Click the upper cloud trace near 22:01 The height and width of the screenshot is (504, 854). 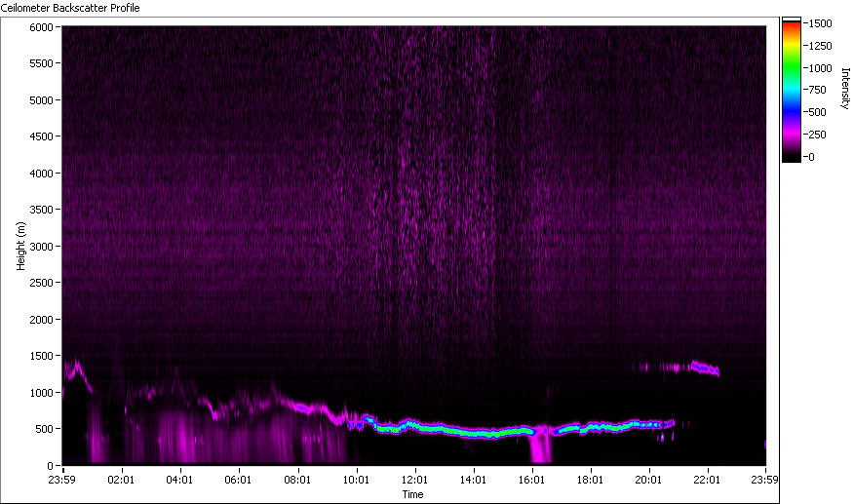pos(705,368)
